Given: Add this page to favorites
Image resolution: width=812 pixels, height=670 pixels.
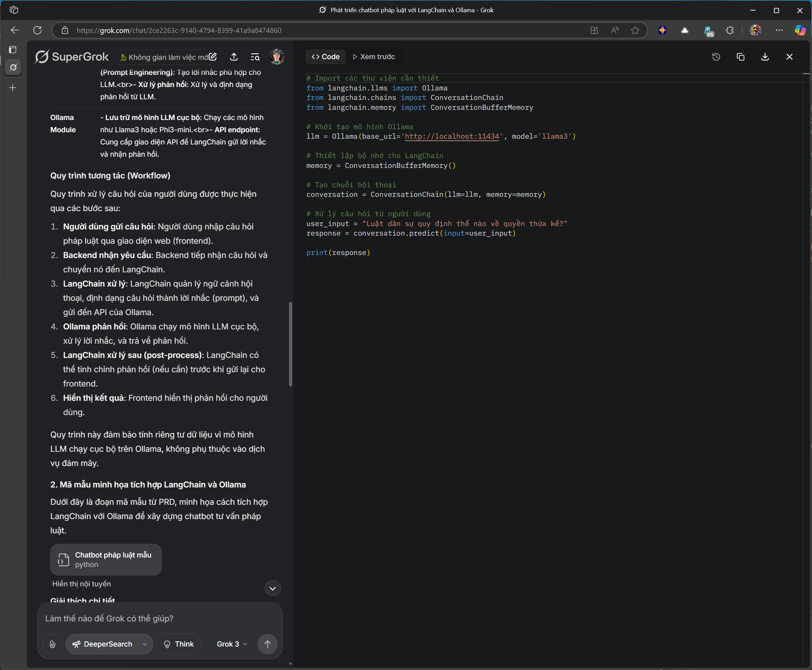Looking at the screenshot, I should pos(635,30).
